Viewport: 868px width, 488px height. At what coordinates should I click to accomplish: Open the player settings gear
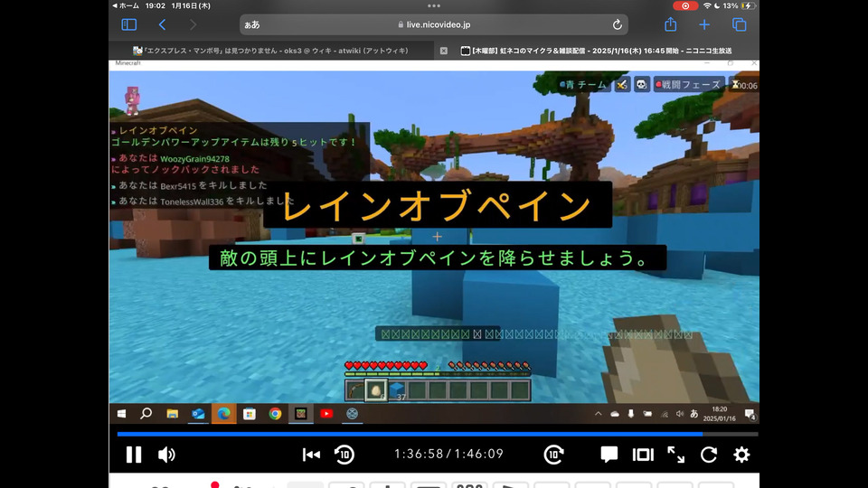point(741,455)
